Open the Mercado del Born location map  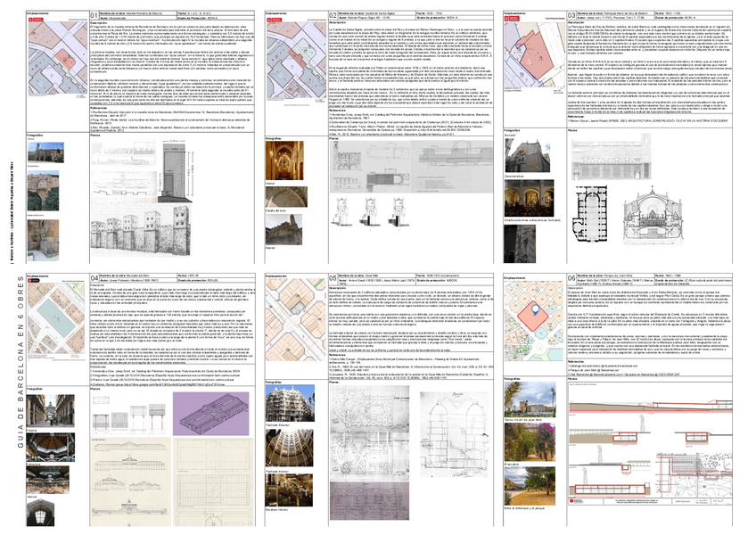(58, 319)
